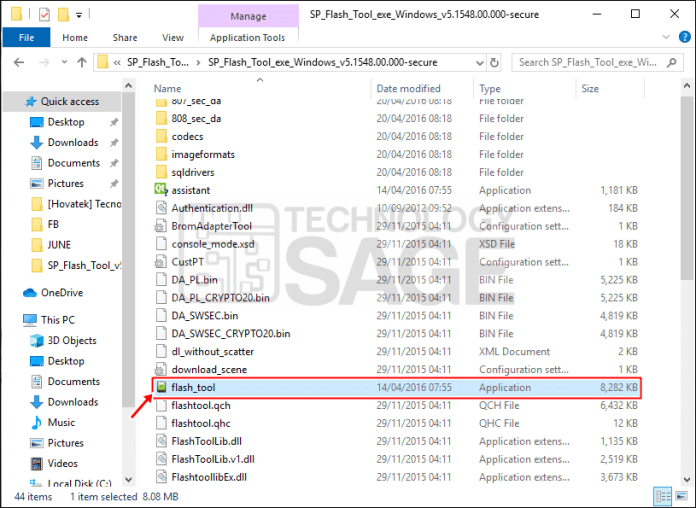Select the FlashToolLib.dll file icon
Viewport: 696px width, 508px height.
[x=161, y=441]
